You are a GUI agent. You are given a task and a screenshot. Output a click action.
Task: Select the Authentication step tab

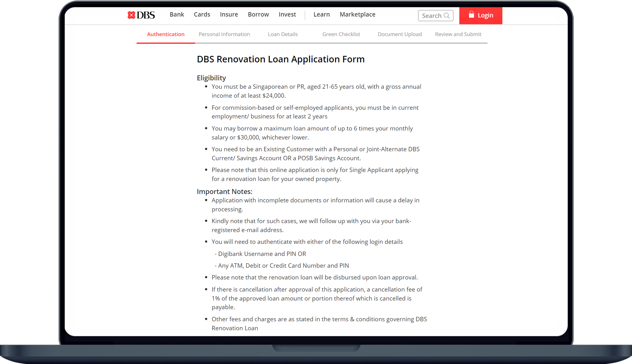(x=166, y=34)
